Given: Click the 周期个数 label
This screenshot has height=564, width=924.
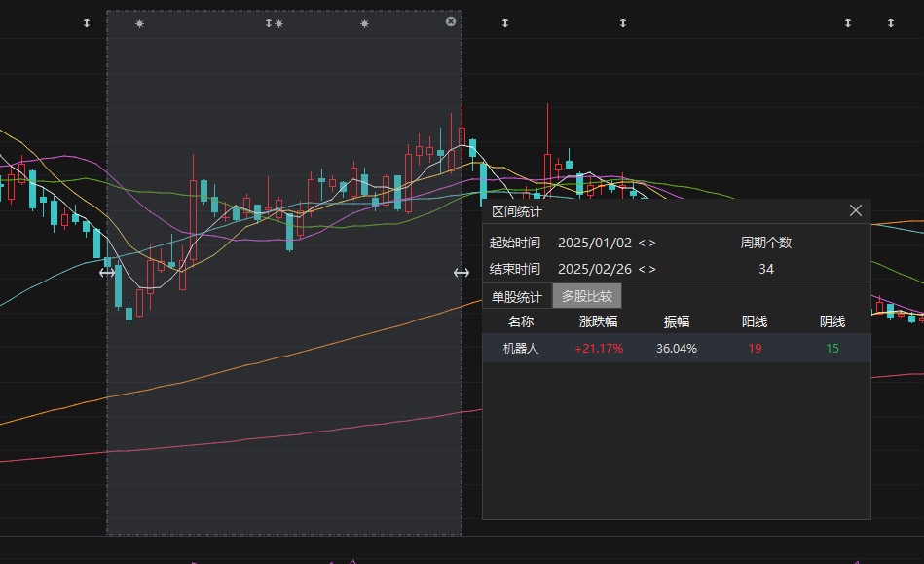Looking at the screenshot, I should pyautogui.click(x=766, y=243).
